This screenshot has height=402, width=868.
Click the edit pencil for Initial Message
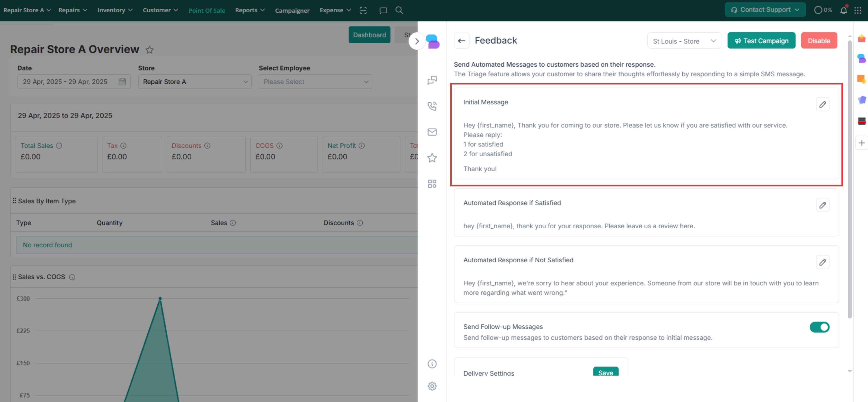[x=822, y=104]
